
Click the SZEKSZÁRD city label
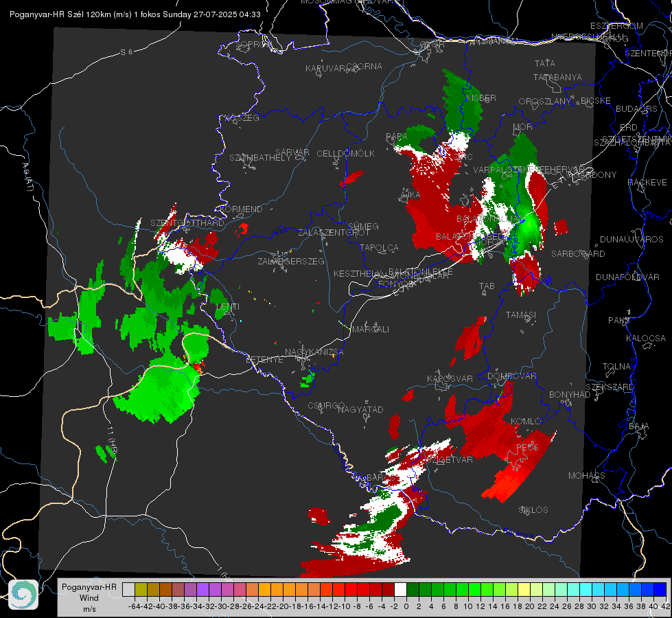[610, 387]
